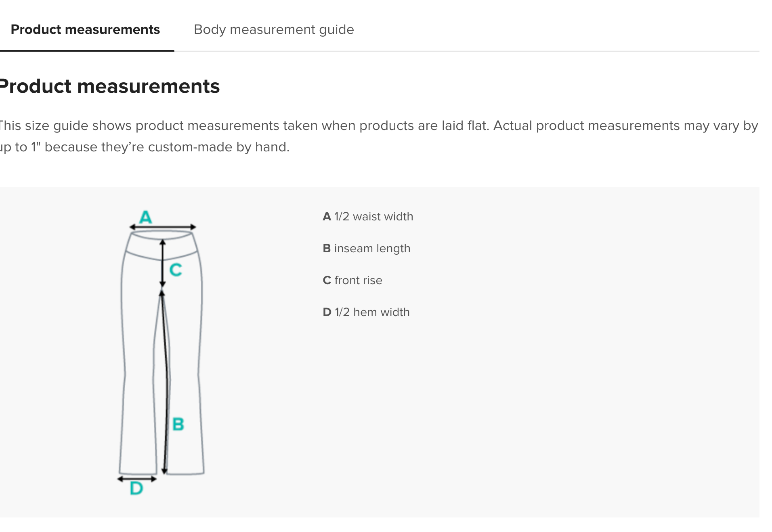Select the "C front rise" legend entry
Screen dimensions: 772x532
[352, 281]
